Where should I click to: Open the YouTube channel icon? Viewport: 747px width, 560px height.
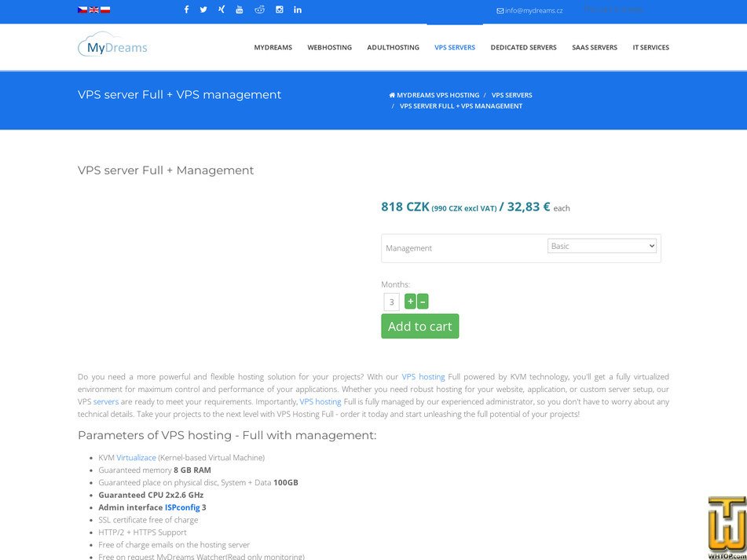pyautogui.click(x=239, y=9)
